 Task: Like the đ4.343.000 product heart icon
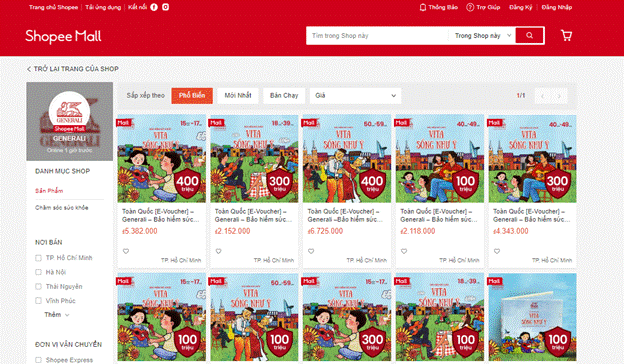click(x=497, y=251)
